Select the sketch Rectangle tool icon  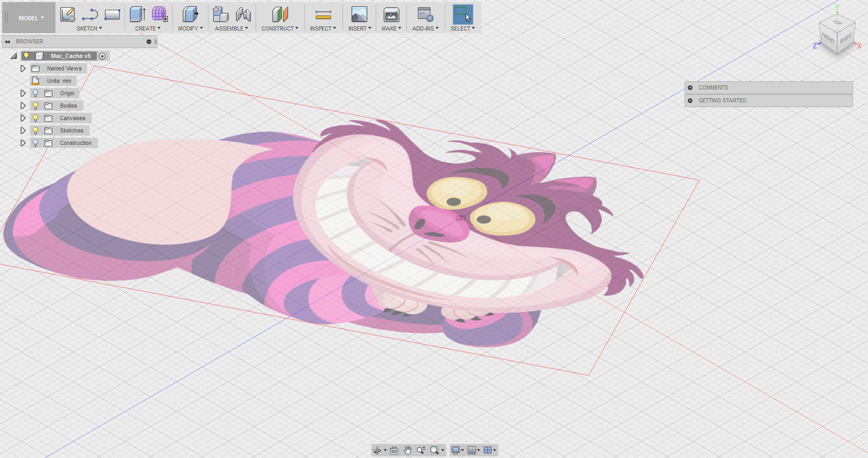click(112, 14)
